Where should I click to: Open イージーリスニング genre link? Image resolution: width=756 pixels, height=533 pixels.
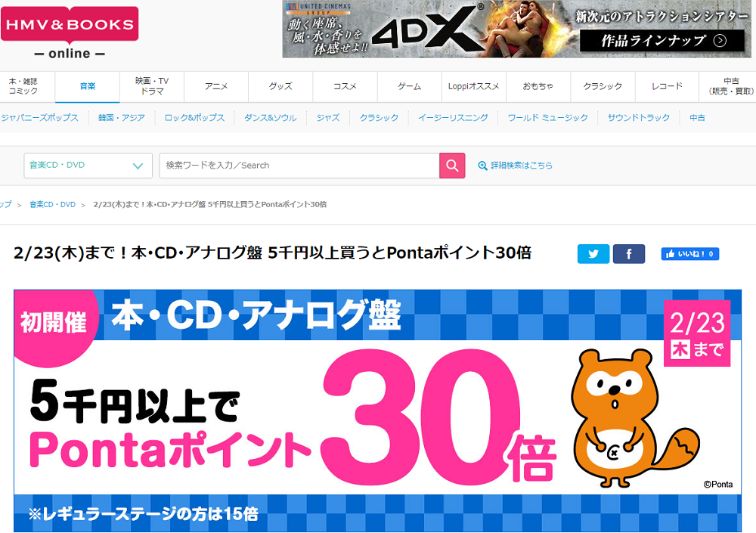tap(453, 118)
